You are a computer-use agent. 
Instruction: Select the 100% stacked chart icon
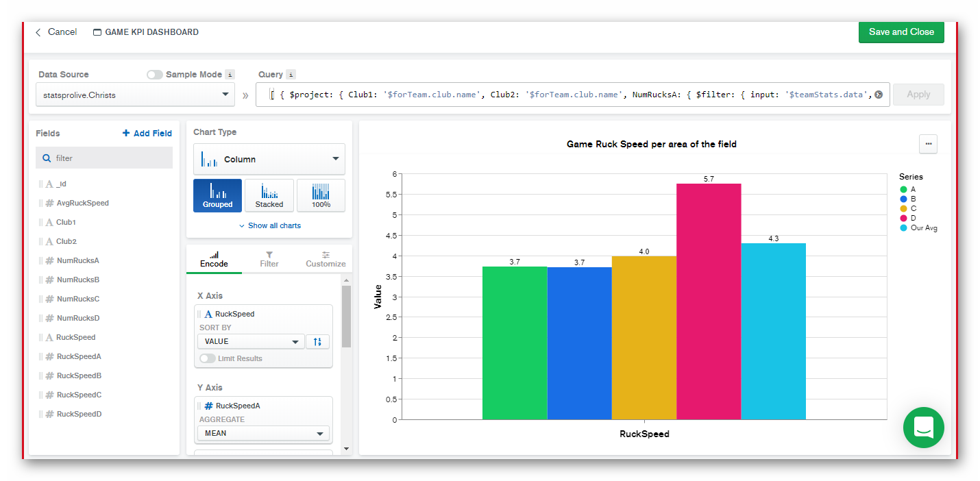pyautogui.click(x=321, y=195)
